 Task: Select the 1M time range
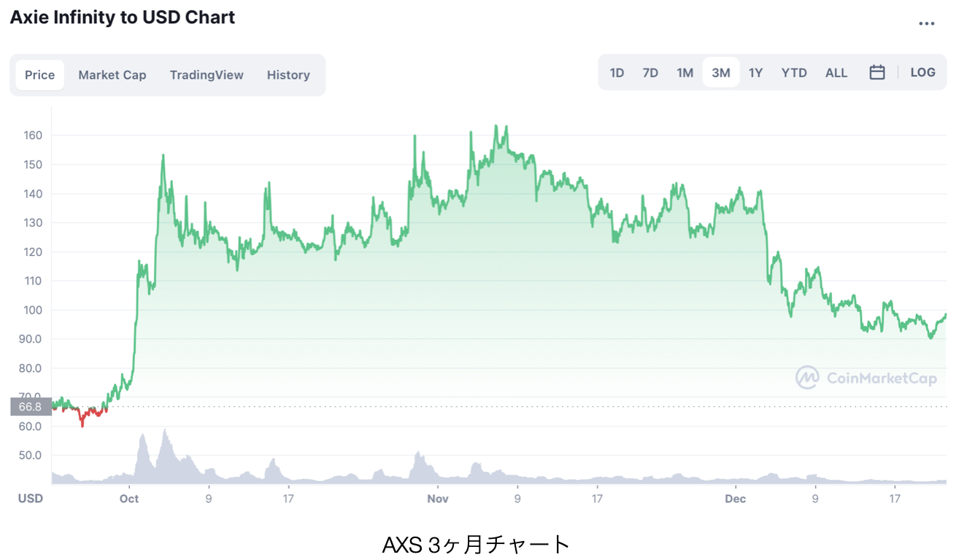685,72
